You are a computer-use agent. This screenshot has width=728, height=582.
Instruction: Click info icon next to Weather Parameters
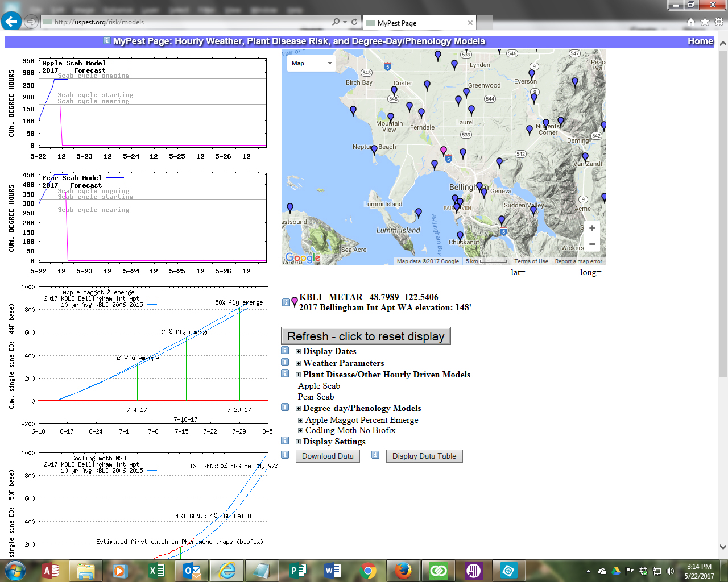(286, 362)
